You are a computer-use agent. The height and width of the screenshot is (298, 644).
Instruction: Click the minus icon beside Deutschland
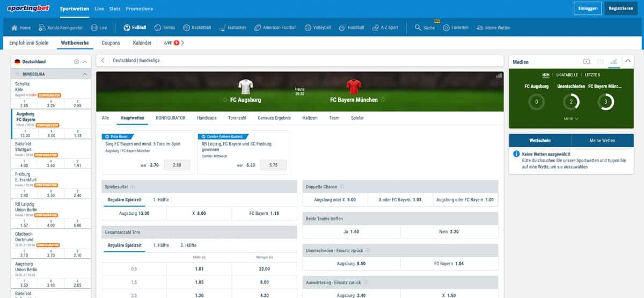[x=76, y=62]
